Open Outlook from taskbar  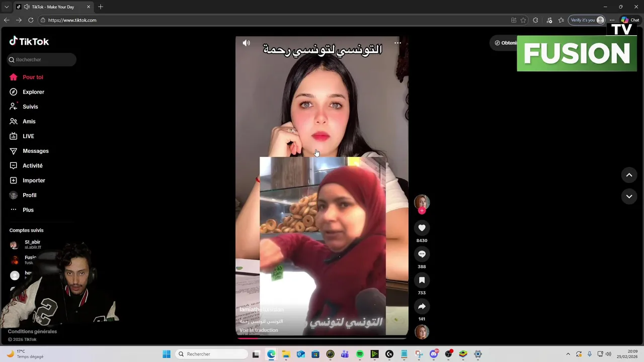tap(300, 354)
